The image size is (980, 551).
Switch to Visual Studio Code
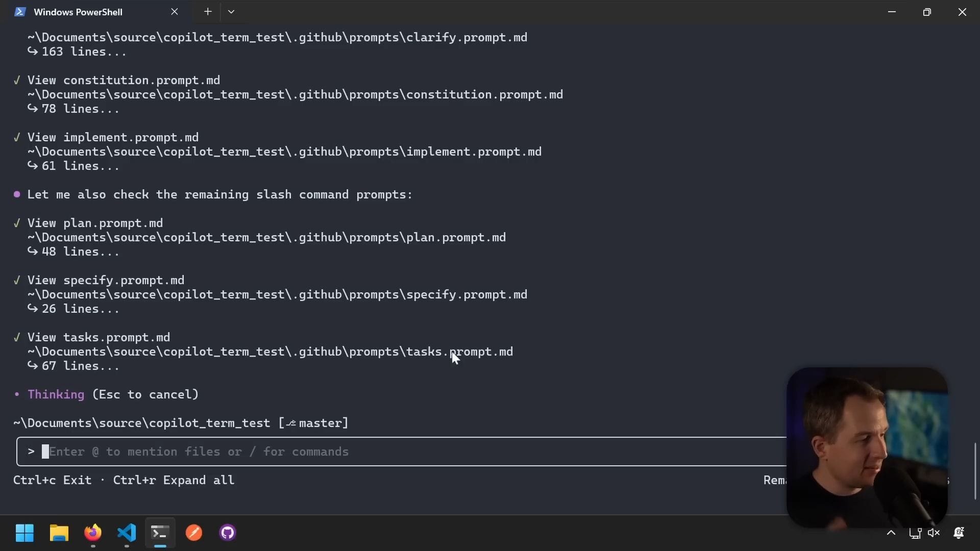pyautogui.click(x=127, y=533)
